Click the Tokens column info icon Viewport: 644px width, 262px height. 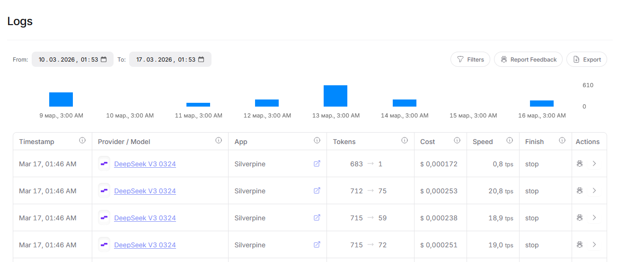pyautogui.click(x=405, y=141)
